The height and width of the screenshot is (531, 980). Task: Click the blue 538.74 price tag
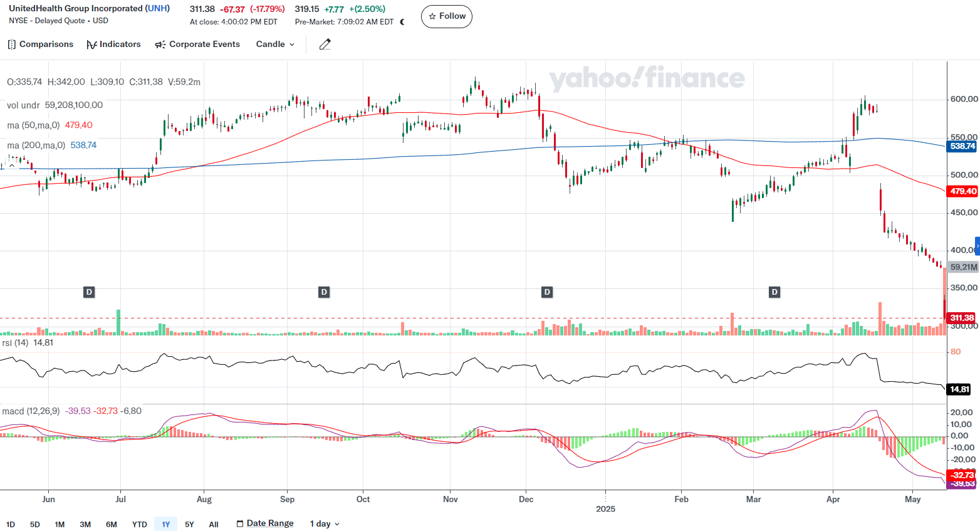pos(962,146)
